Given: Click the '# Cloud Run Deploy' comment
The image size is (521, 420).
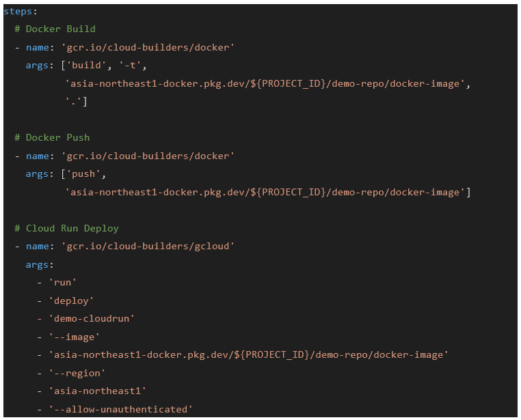Looking at the screenshot, I should pyautogui.click(x=66, y=228).
